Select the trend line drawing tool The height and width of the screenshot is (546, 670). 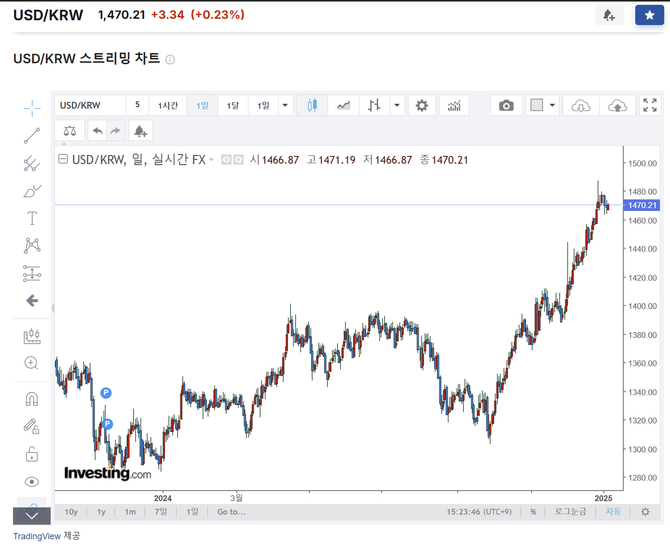click(32, 136)
